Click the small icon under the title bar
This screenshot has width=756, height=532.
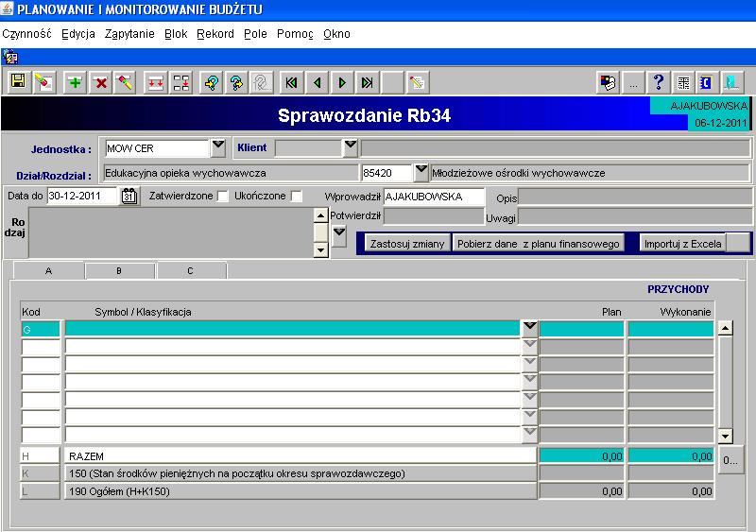click(9, 58)
